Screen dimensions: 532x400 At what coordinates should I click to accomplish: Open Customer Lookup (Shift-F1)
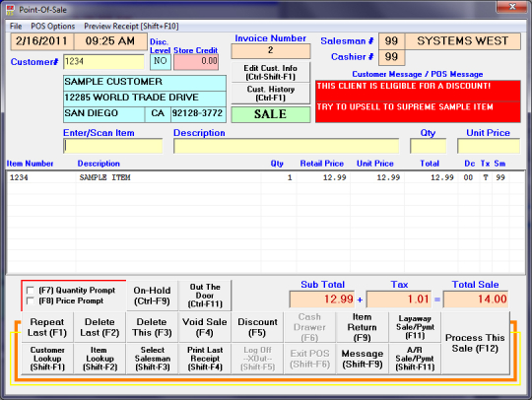[47, 359]
